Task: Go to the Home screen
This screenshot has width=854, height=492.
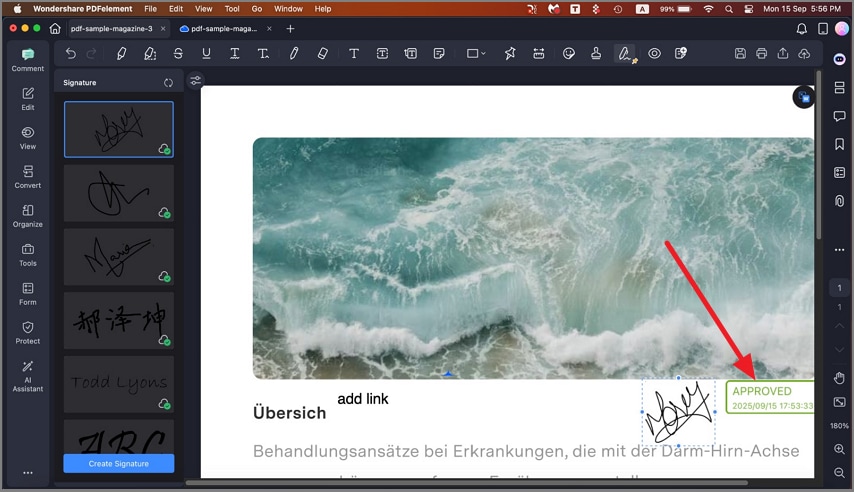Action: [55, 28]
